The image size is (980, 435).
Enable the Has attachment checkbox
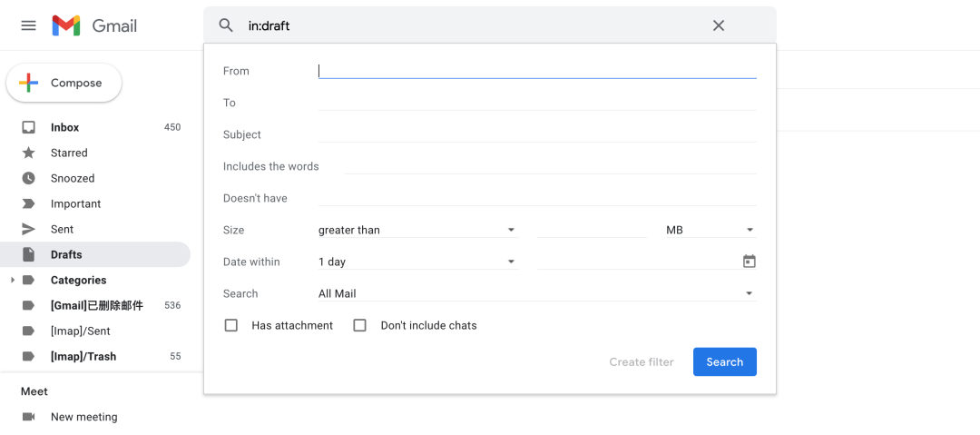231,325
